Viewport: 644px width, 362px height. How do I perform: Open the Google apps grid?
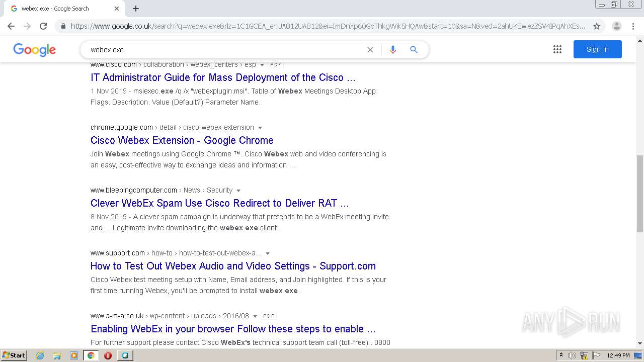[557, 49]
